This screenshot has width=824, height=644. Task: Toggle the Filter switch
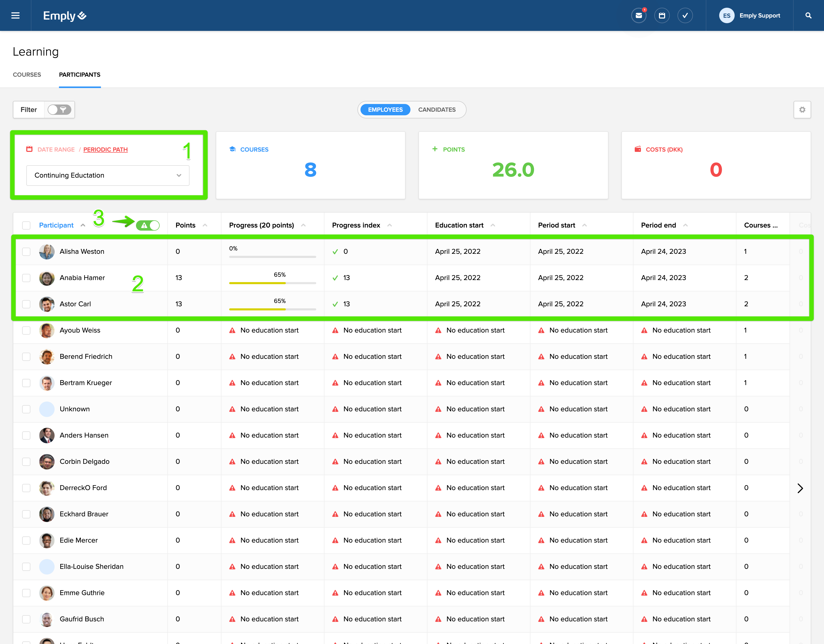[x=59, y=110]
